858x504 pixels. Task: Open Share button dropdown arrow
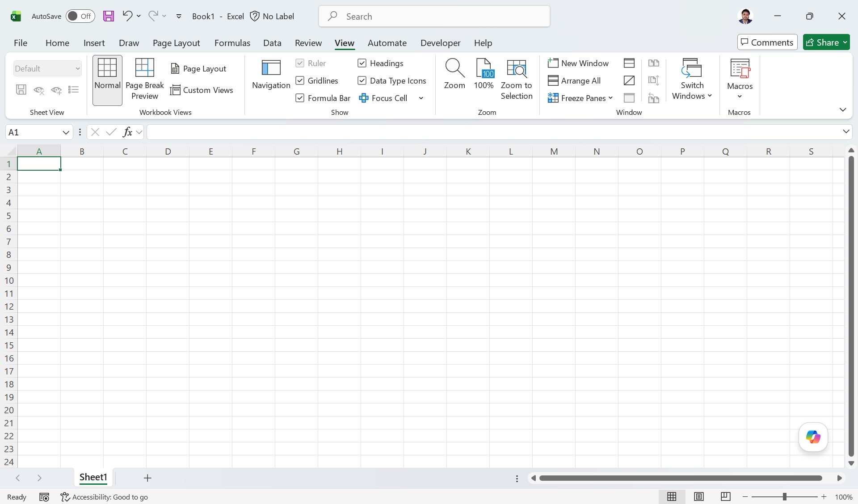(845, 42)
